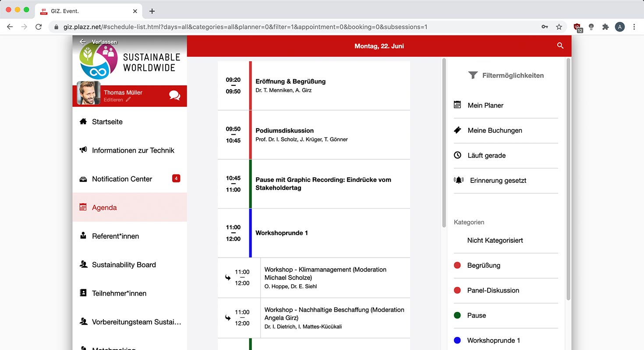Open the Pause mit Graphic Recording session
The image size is (644, 350).
tap(314, 184)
